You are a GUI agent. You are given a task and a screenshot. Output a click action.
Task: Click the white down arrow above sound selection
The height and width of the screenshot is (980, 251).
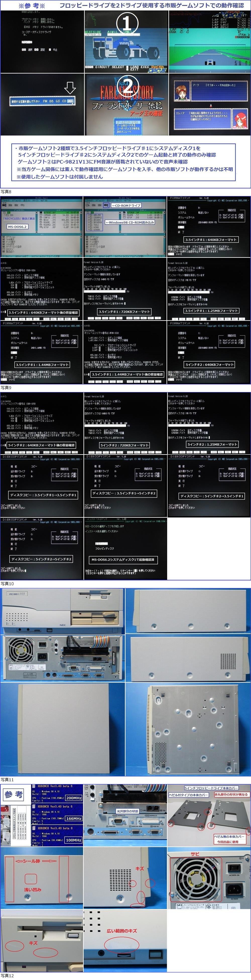click(x=70, y=88)
